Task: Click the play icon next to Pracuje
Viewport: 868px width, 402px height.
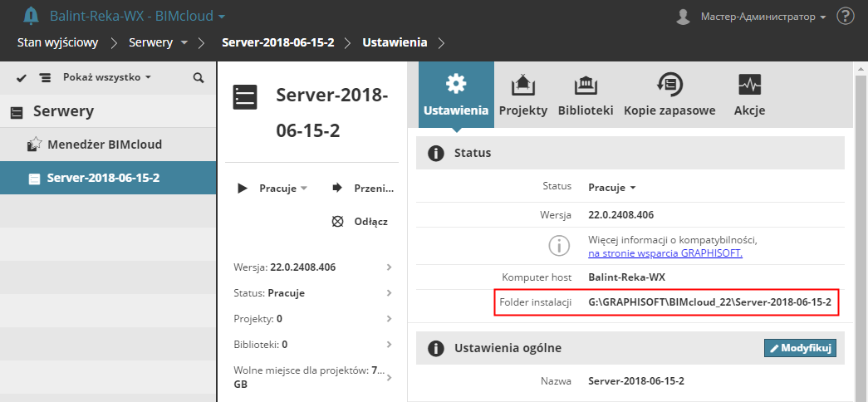Action: tap(243, 189)
